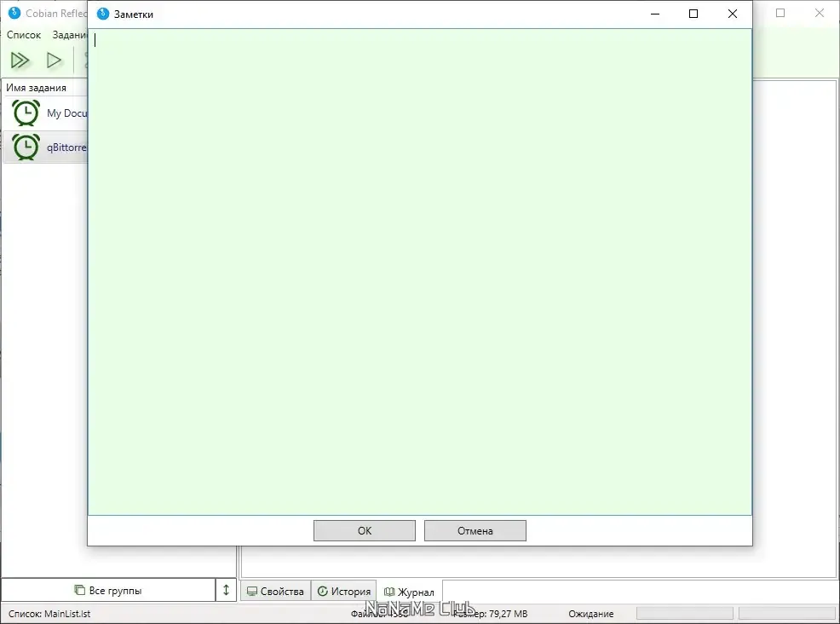Switch to the История tab
The image size is (840, 624).
point(344,592)
